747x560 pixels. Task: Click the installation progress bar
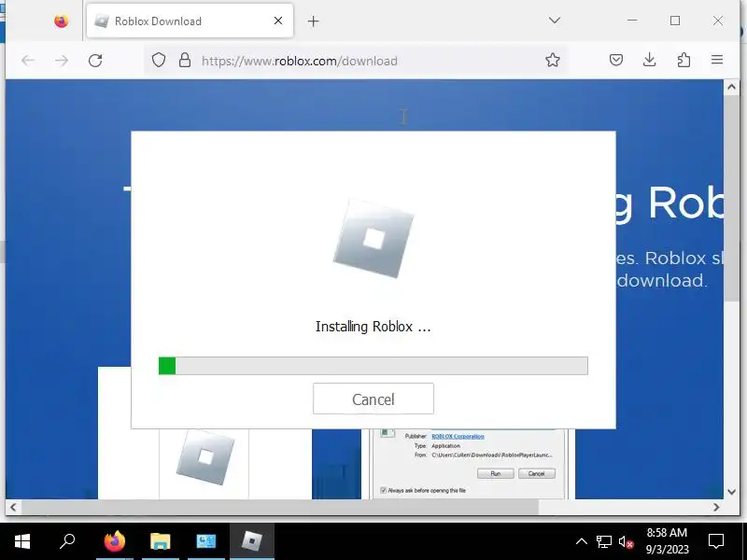[x=373, y=366]
